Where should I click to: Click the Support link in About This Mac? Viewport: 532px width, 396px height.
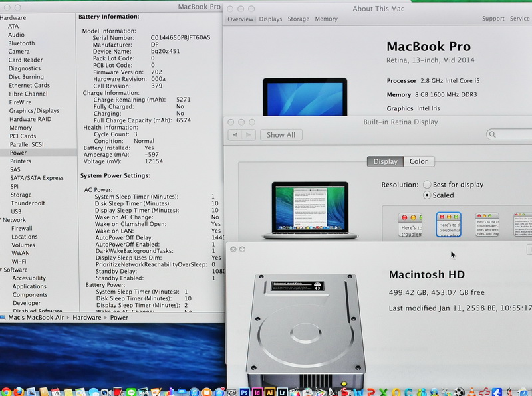tap(493, 19)
